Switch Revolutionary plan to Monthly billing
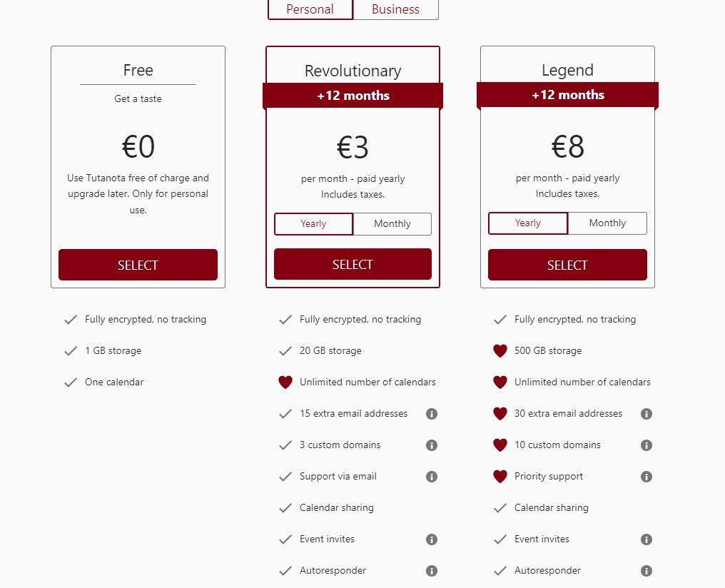 pyautogui.click(x=392, y=223)
